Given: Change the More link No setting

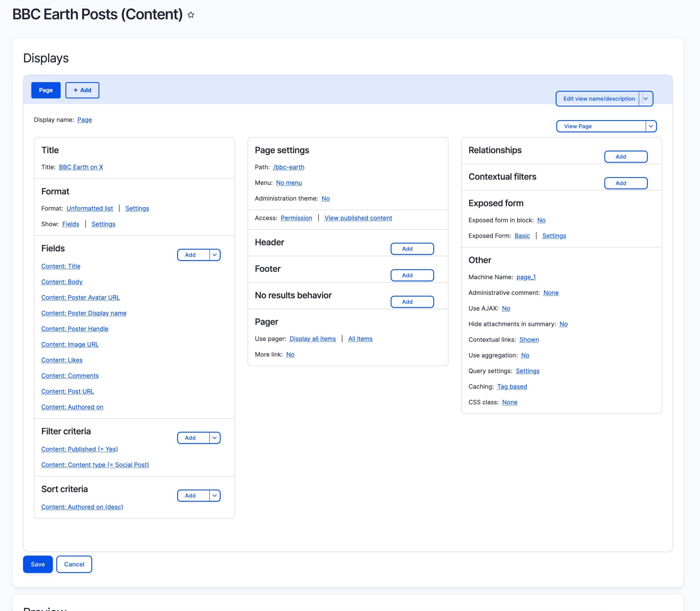Looking at the screenshot, I should pyautogui.click(x=290, y=355).
